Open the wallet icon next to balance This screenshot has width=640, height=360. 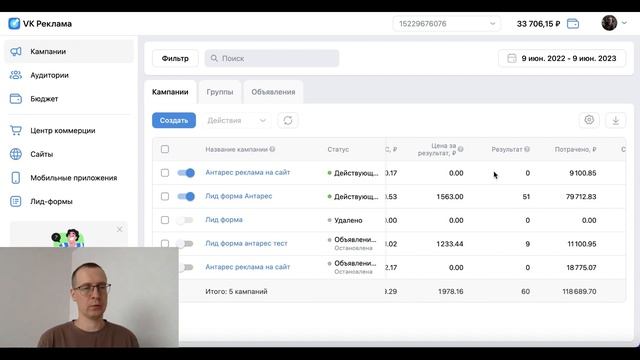pos(573,24)
